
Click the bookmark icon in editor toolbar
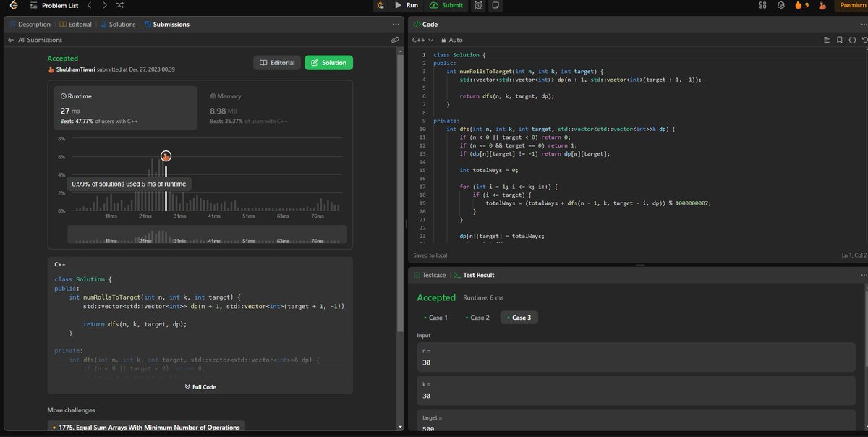coord(839,40)
